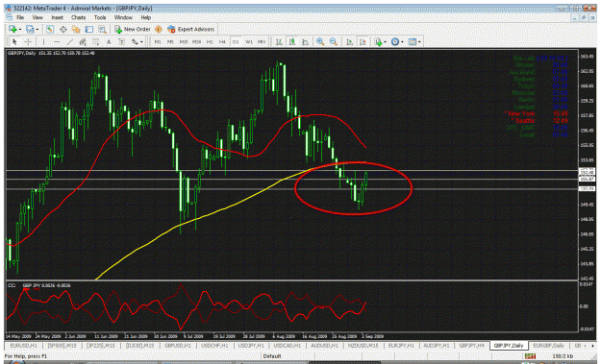The width and height of the screenshot is (601, 364).
Task: Show the Navigator panel icon
Action: (76, 29)
